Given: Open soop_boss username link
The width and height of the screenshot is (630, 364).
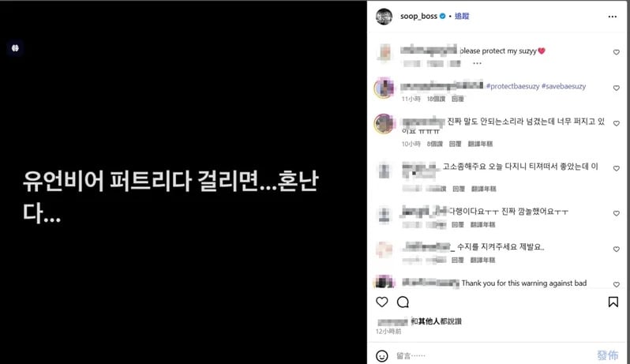Looking at the screenshot, I should 418,16.
